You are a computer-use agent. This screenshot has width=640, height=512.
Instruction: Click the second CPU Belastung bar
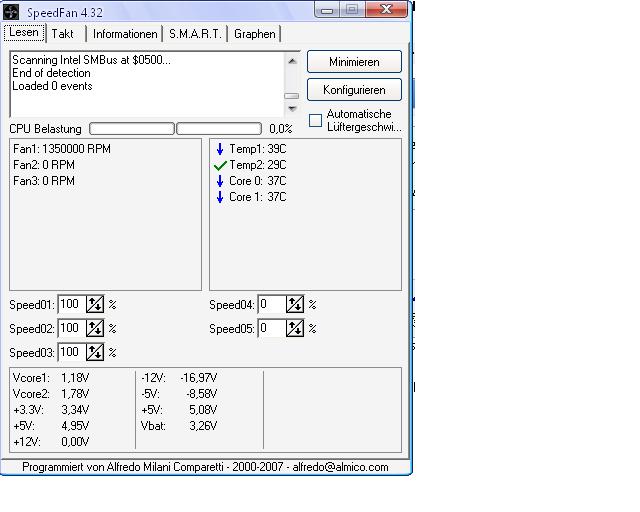(x=219, y=129)
